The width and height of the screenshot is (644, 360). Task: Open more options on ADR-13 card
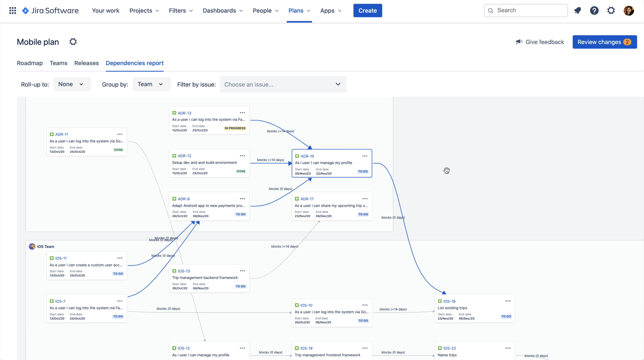pyautogui.click(x=242, y=113)
